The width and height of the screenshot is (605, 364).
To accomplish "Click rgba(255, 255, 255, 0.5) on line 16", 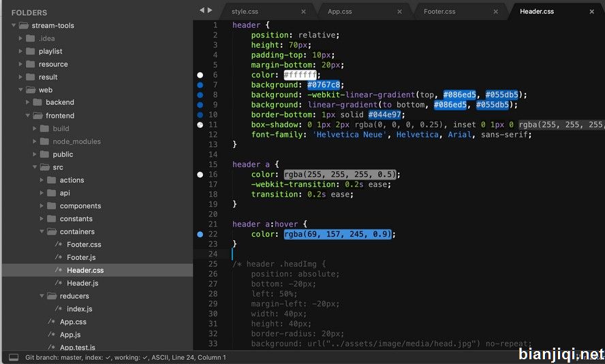I will (x=341, y=174).
